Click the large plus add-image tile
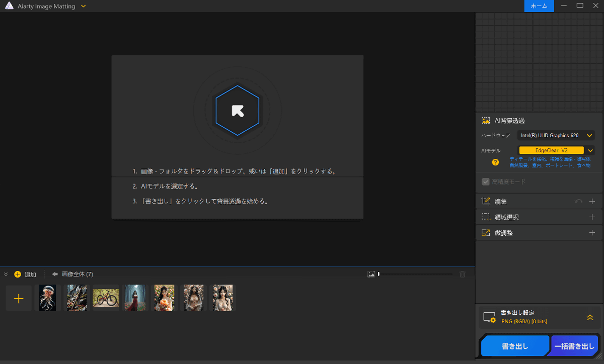 (x=19, y=299)
